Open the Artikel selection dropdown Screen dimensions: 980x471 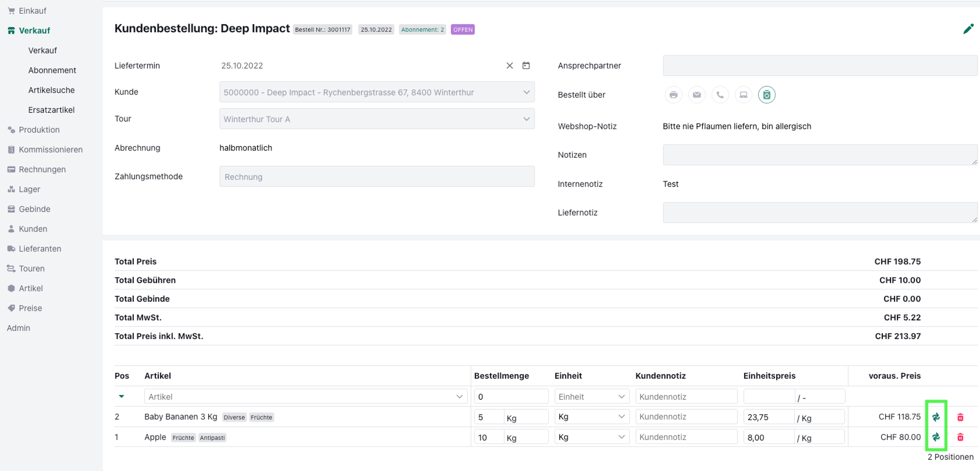[305, 397]
